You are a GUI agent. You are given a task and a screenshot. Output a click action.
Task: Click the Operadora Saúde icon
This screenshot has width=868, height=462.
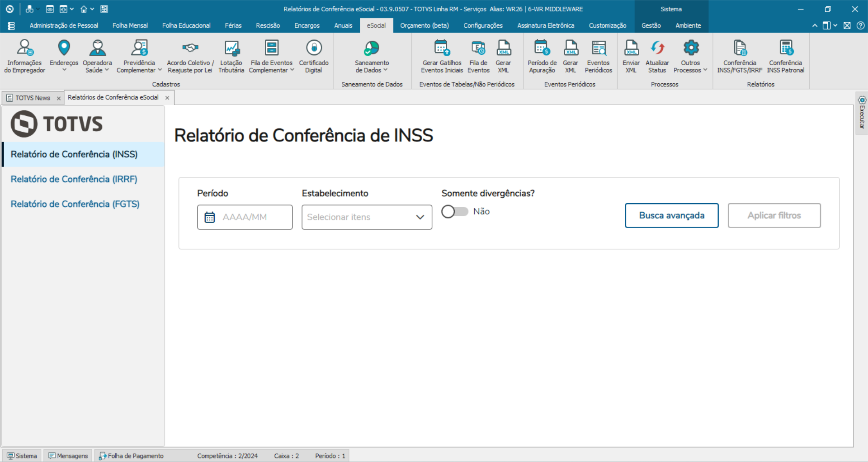coord(97,48)
